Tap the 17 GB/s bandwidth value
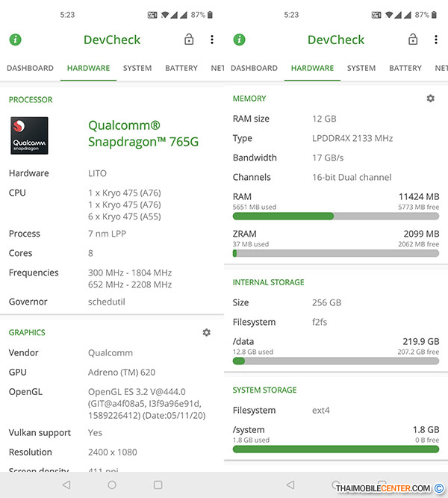The height and width of the screenshot is (498, 448). coord(328,158)
